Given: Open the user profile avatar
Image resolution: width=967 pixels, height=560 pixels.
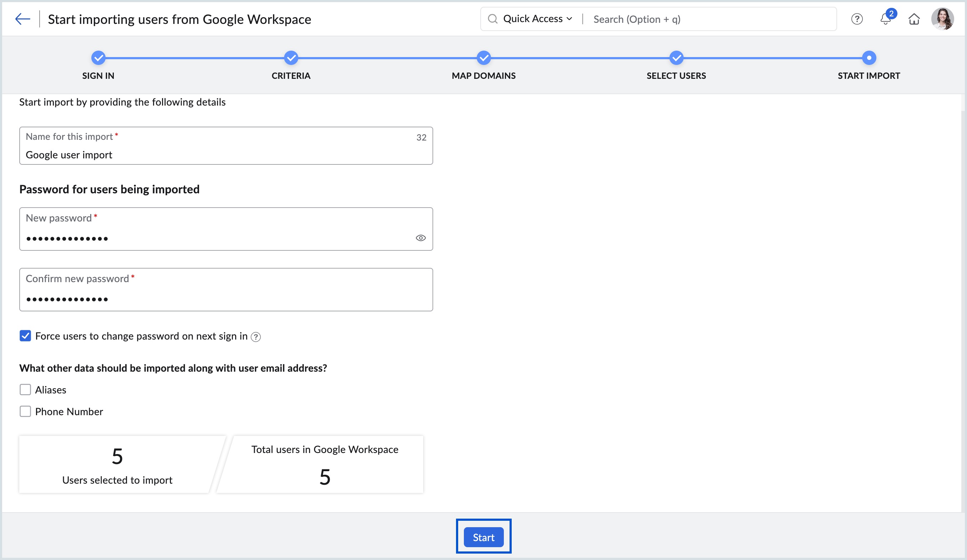Looking at the screenshot, I should (x=942, y=19).
